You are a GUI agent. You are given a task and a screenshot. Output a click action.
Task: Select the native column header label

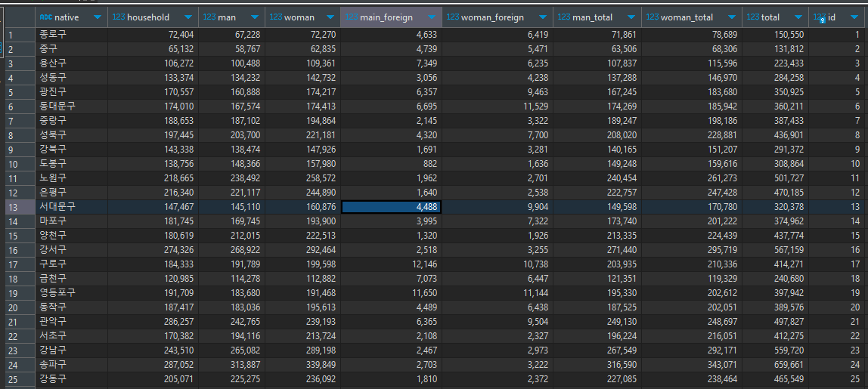(67, 17)
